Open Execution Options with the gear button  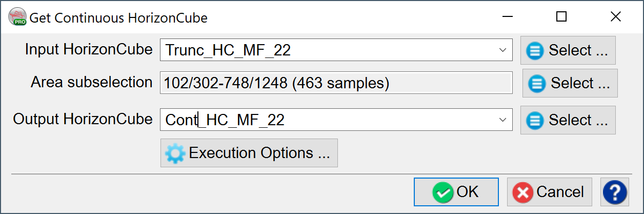249,153
